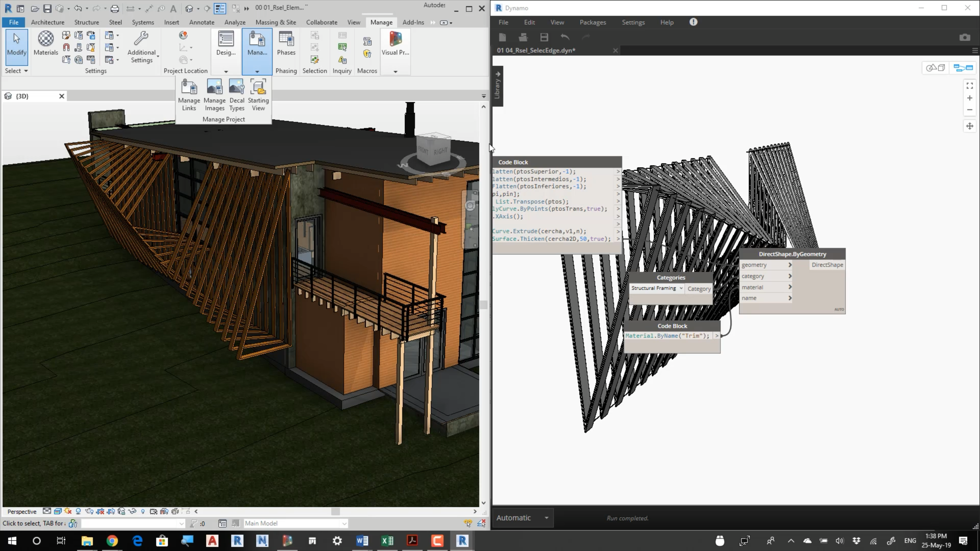This screenshot has height=551, width=980.
Task: Open the Packages menu in Dynamo
Action: [x=592, y=22]
